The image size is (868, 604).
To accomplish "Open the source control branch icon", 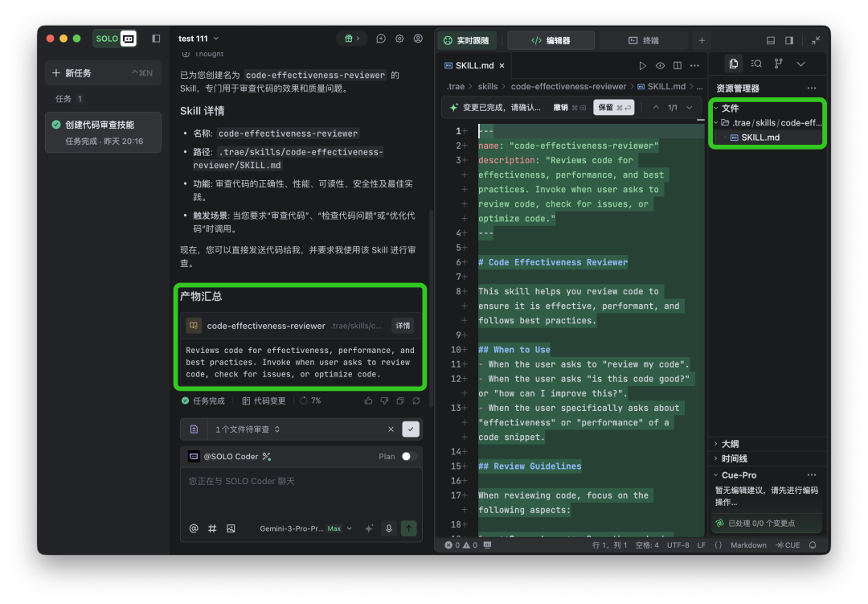I will [778, 64].
